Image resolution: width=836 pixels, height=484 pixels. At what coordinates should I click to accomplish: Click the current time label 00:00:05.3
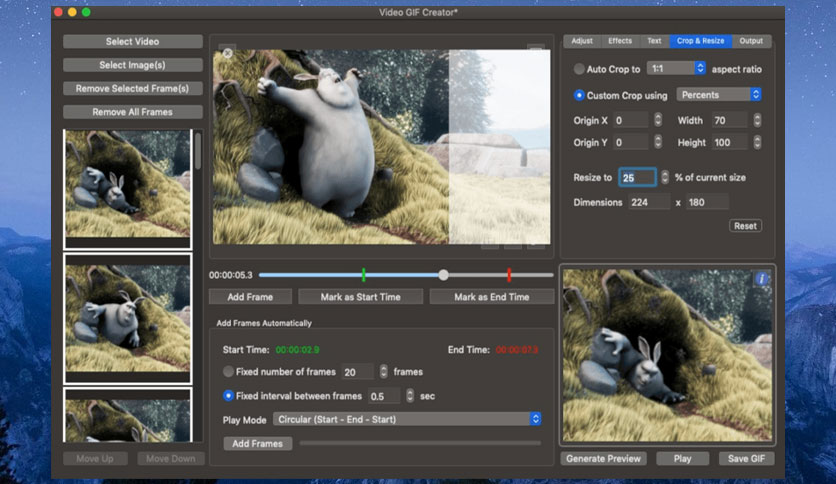click(231, 275)
